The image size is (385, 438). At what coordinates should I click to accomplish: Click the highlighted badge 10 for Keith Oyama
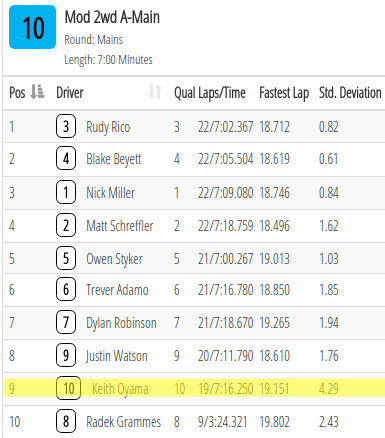[x=69, y=388]
